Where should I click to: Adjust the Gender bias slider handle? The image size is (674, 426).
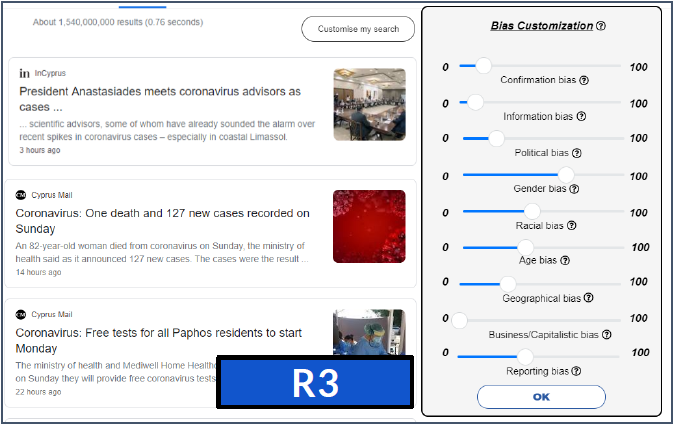(x=566, y=175)
